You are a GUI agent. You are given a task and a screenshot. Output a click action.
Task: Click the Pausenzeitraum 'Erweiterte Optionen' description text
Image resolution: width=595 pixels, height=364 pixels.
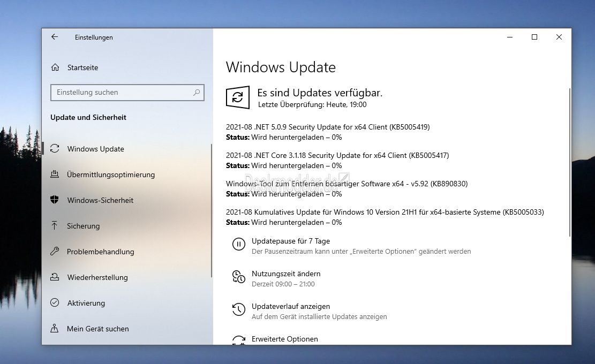[x=361, y=252]
